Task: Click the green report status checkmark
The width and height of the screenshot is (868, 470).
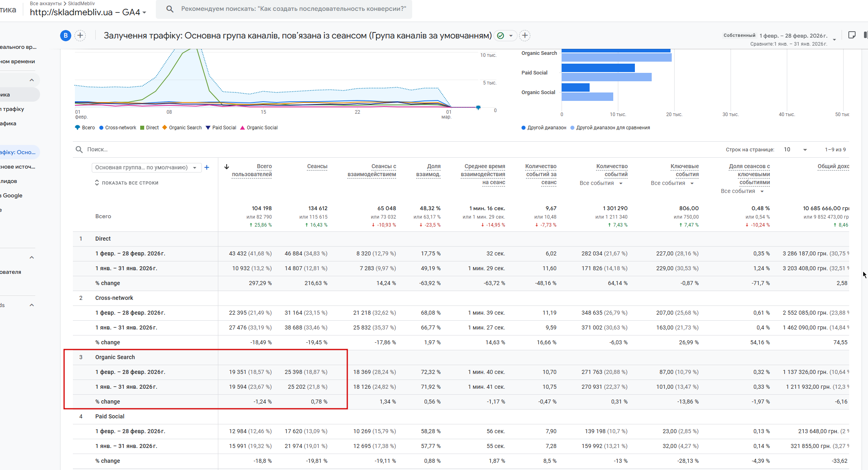Action: point(500,36)
